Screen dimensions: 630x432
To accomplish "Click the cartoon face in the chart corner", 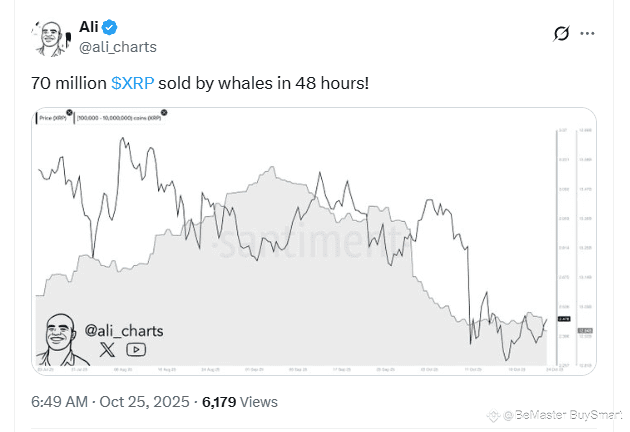I will coord(60,340).
